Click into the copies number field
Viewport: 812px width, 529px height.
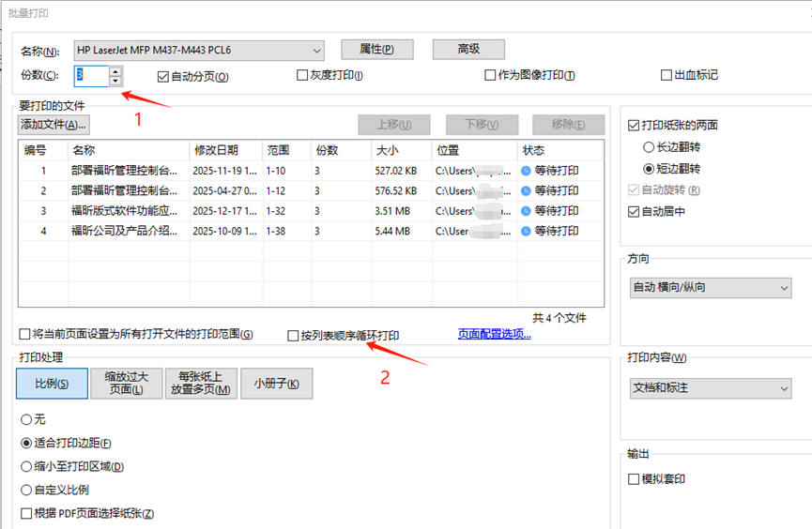click(90, 76)
